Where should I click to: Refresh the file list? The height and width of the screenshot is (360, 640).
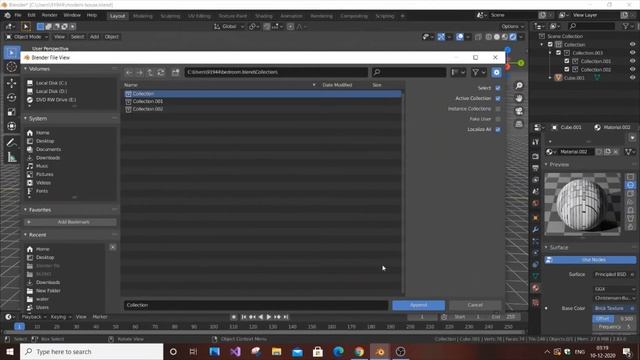tap(161, 72)
